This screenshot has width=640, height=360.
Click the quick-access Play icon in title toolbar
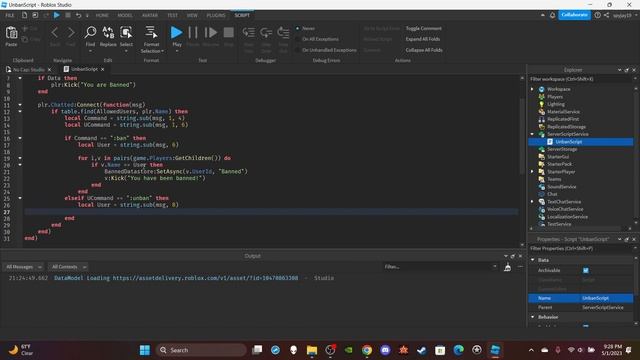coord(57,15)
